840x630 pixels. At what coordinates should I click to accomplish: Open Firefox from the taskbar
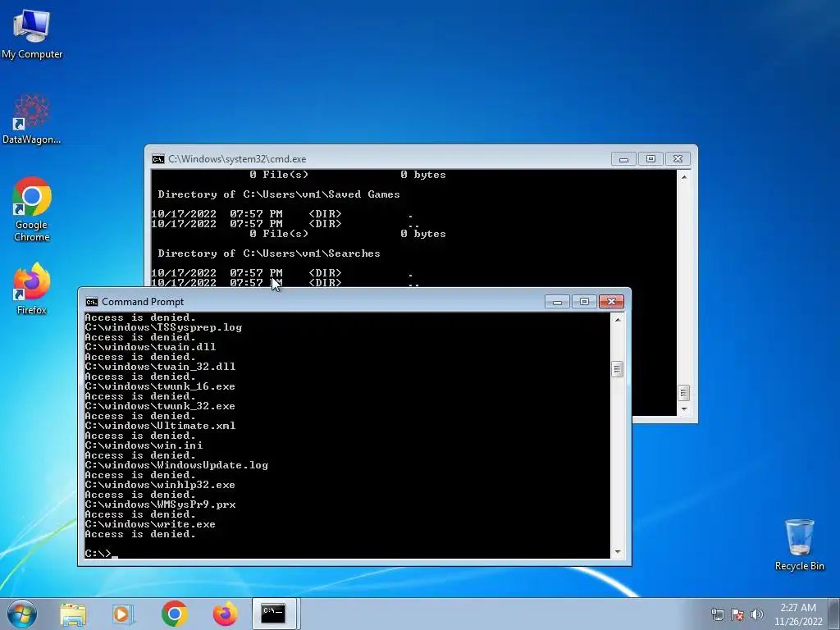(x=225, y=614)
